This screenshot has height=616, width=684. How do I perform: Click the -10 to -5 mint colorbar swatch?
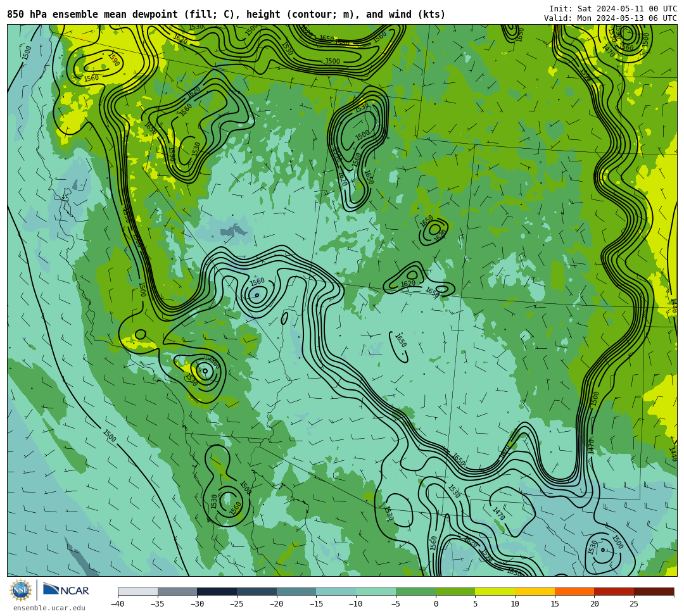coord(376,592)
